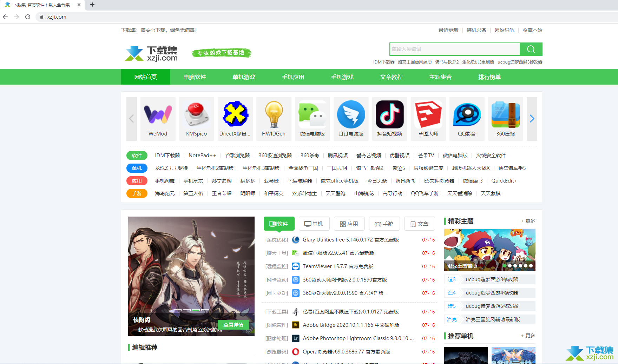Open the DingTalk PC version icon
Viewport: 618px width, 364px height.
pos(351,114)
